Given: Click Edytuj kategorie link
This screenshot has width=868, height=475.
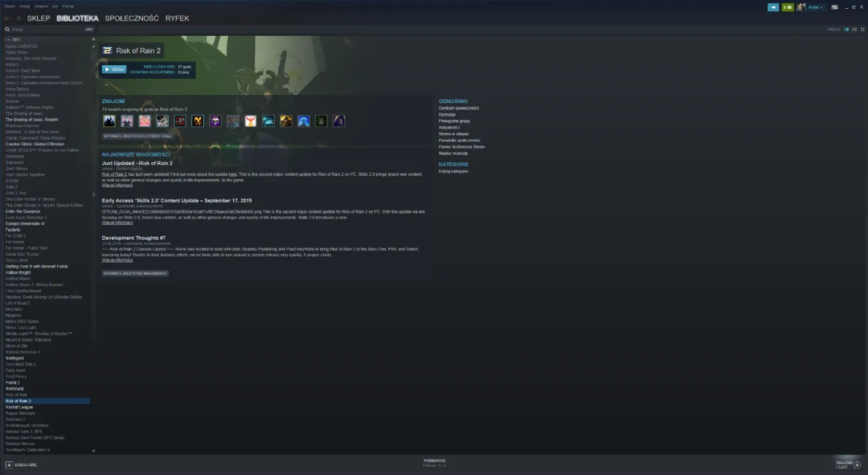Looking at the screenshot, I should [454, 171].
